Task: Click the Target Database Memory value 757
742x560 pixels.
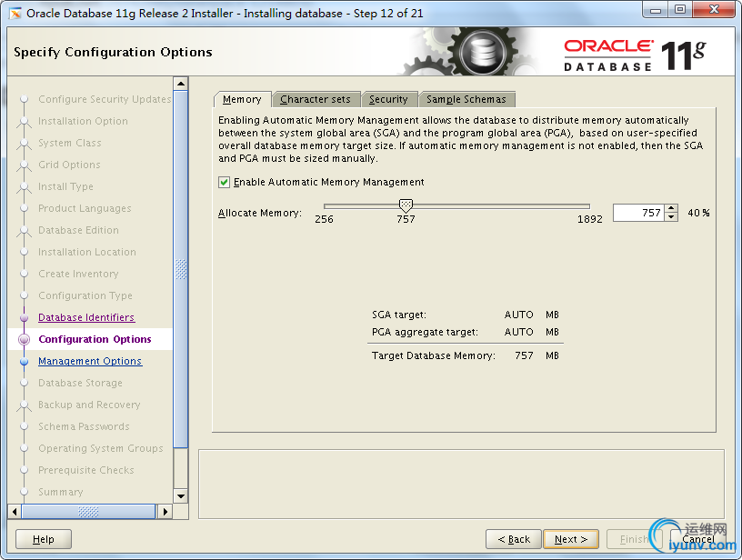Action: [x=524, y=355]
